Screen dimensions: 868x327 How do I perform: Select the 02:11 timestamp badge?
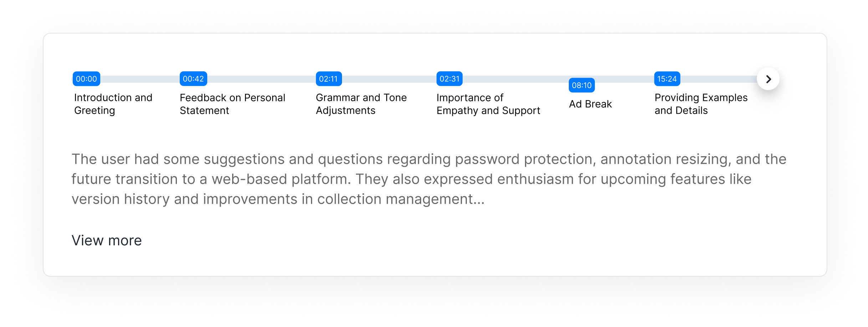[x=328, y=79]
